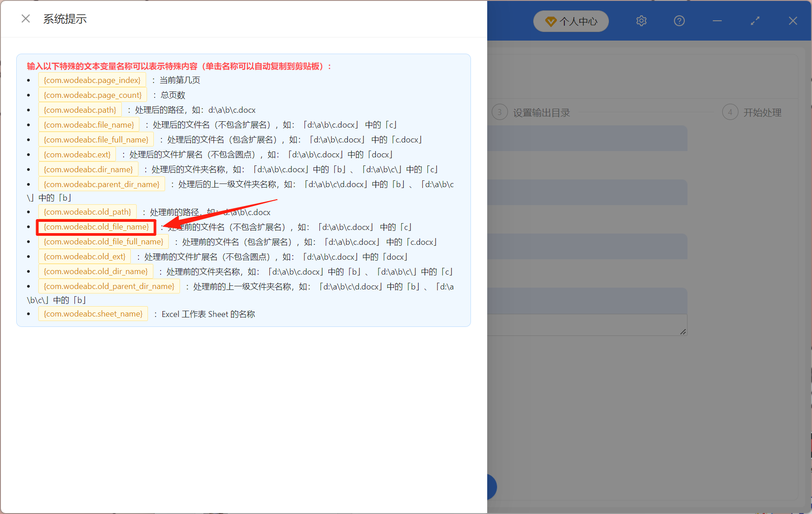The height and width of the screenshot is (514, 812).
Task: Copy the {com.wodeabc.old_parent_dir_name} variable
Action: point(109,286)
